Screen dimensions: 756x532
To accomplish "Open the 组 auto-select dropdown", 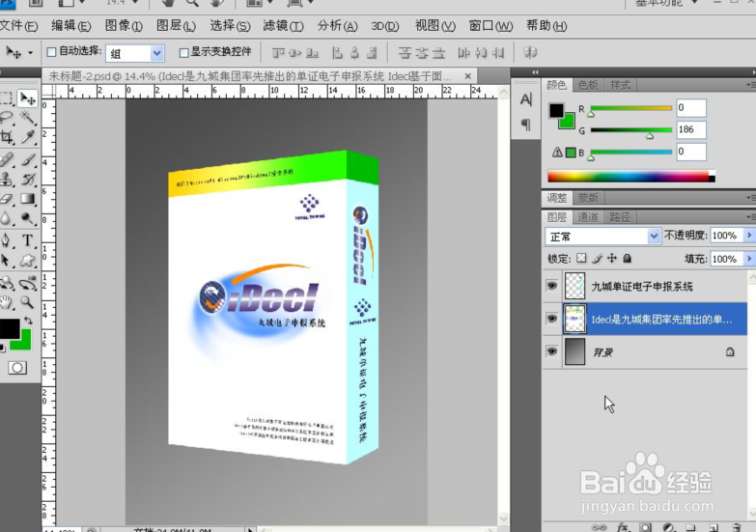I will pyautogui.click(x=156, y=53).
